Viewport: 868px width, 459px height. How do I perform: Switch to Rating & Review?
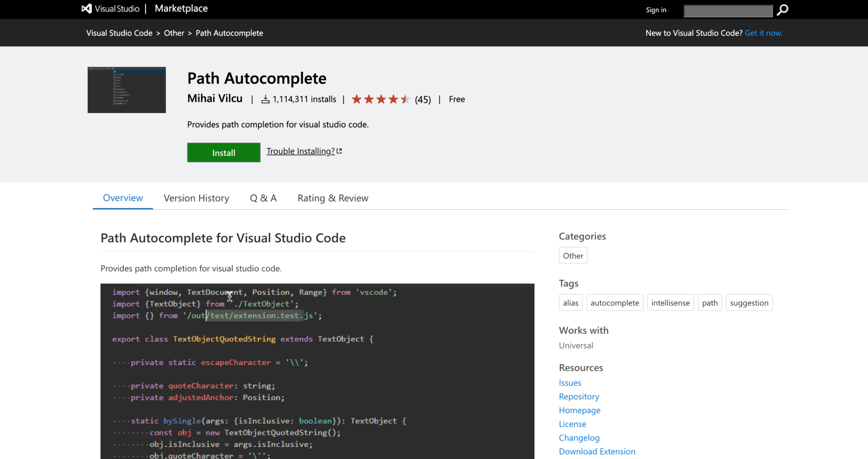point(332,198)
